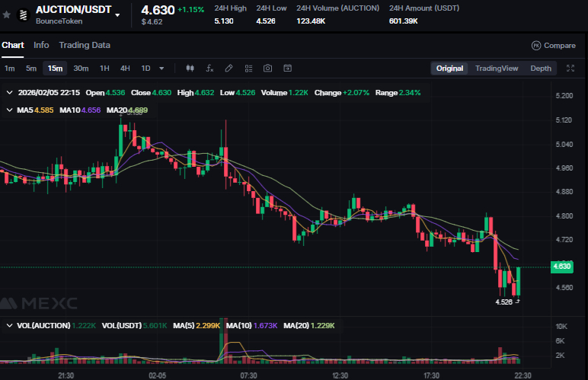Click the 24H Low value 4.526
This screenshot has height=380, width=588.
point(266,21)
